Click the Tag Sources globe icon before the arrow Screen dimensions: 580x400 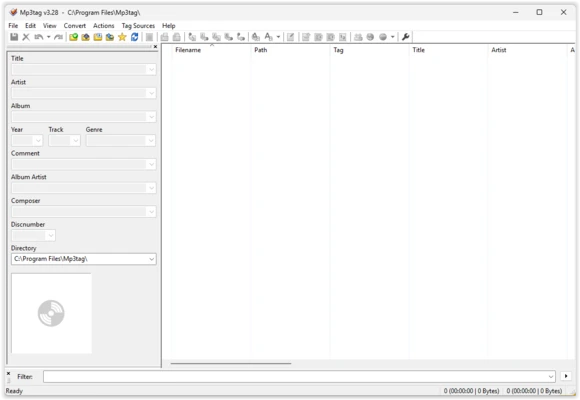coord(383,37)
